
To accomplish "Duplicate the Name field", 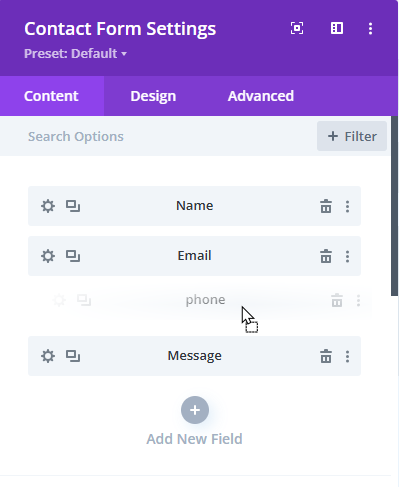I will 73,206.
